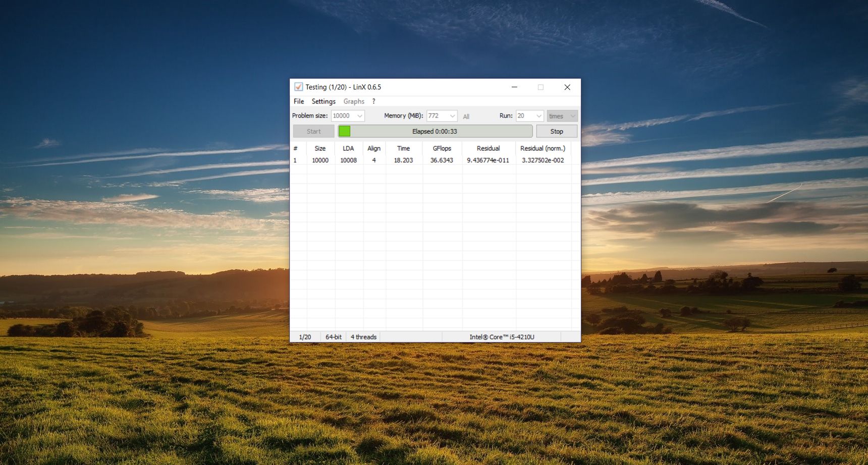
Task: Stop the running test
Action: coord(557,132)
